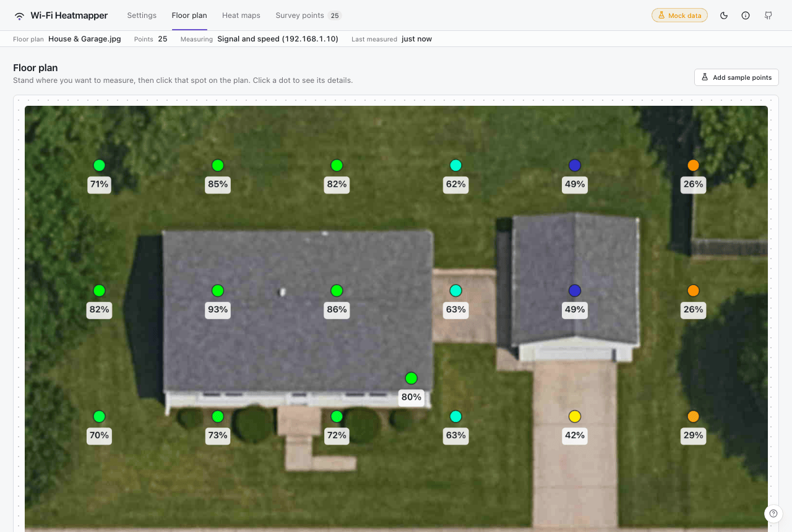The height and width of the screenshot is (532, 792).
Task: Click the green dot labeled 73%
Action: tap(218, 416)
